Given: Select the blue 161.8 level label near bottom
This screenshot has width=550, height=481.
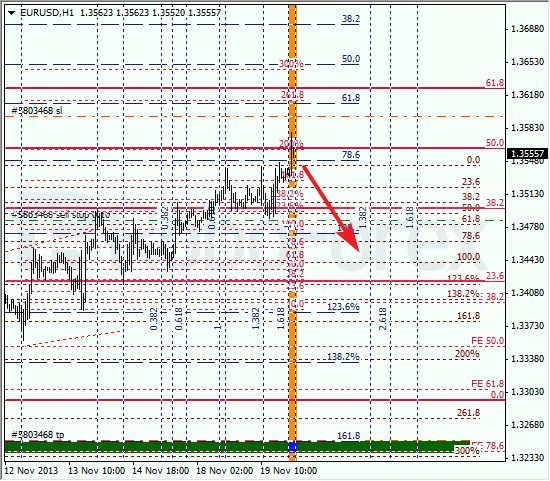Looking at the screenshot, I should (348, 436).
